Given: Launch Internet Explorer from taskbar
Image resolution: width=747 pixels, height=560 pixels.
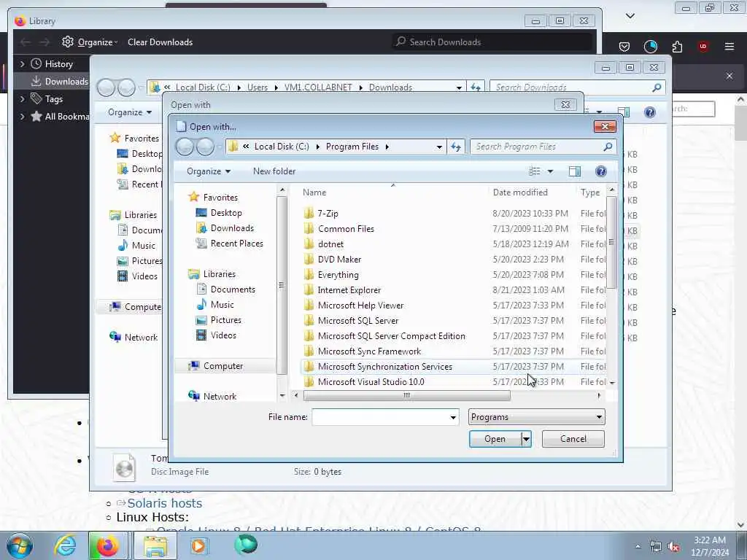Looking at the screenshot, I should coord(65,545).
